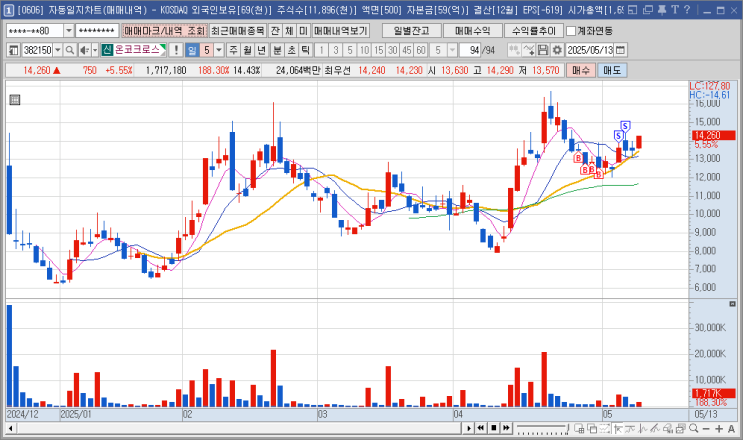This screenshot has width=743, height=440.
Task: Click the price 14,260 in quote bar
Action: pyautogui.click(x=36, y=70)
